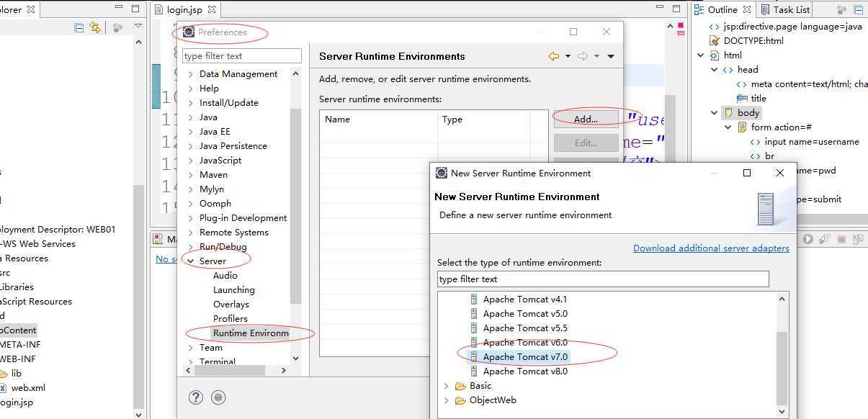868x419 pixels.
Task: Click the Basic folder icon
Action: [x=460, y=386]
